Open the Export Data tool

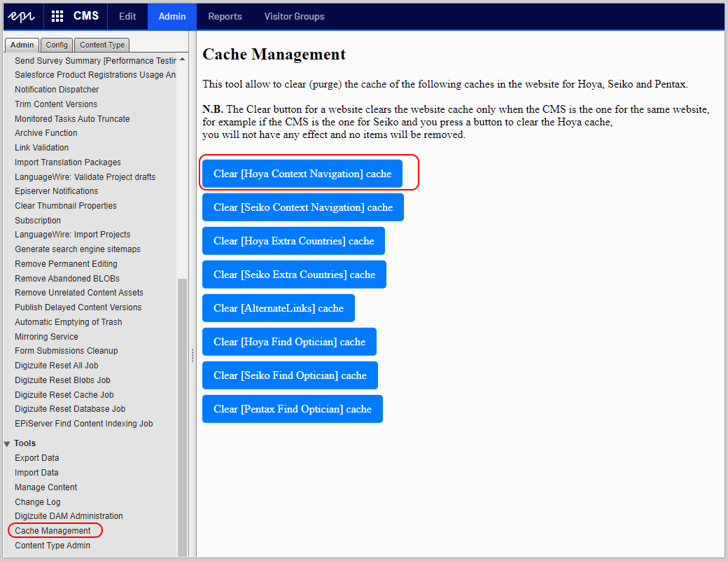click(x=37, y=458)
